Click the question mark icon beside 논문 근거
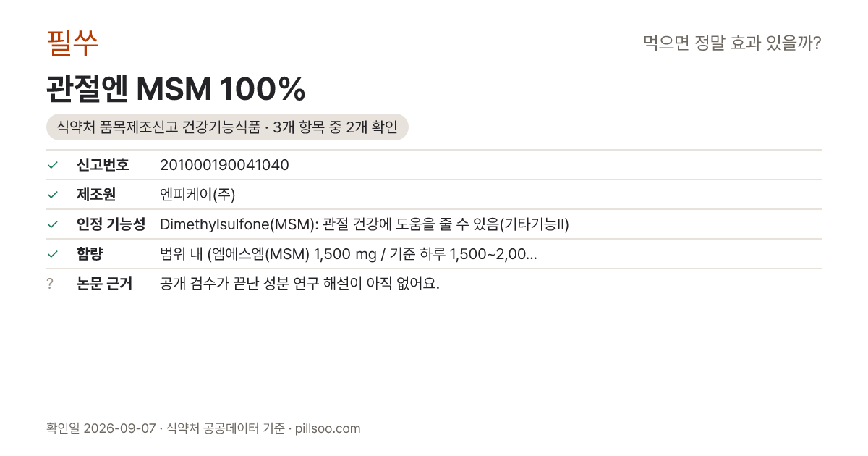This screenshot has height=456, width=868. point(50,284)
